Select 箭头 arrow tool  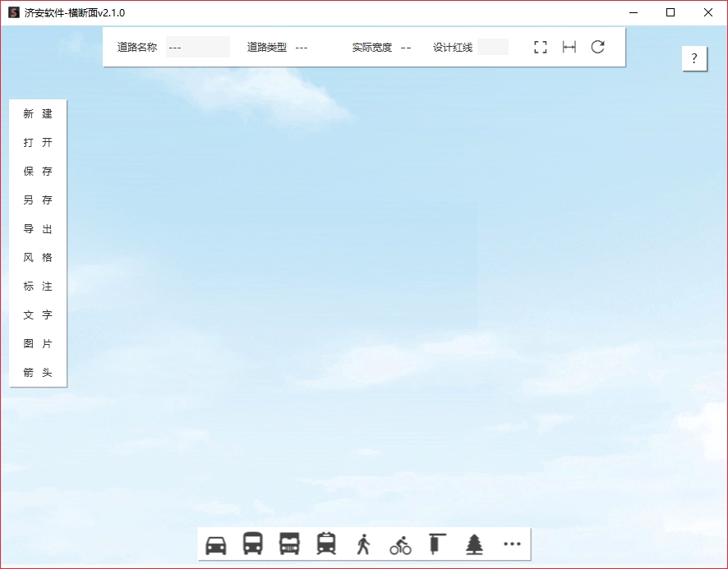(x=38, y=373)
